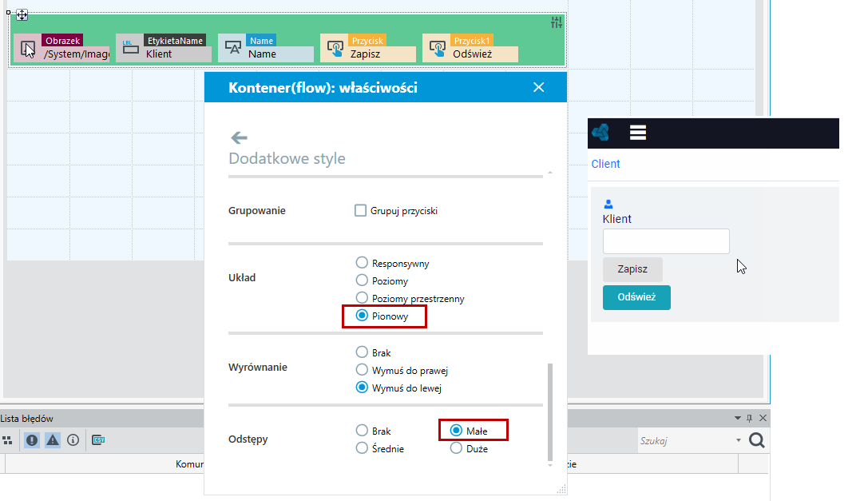
Task: Click the magnifier search icon in error list
Action: (x=757, y=440)
